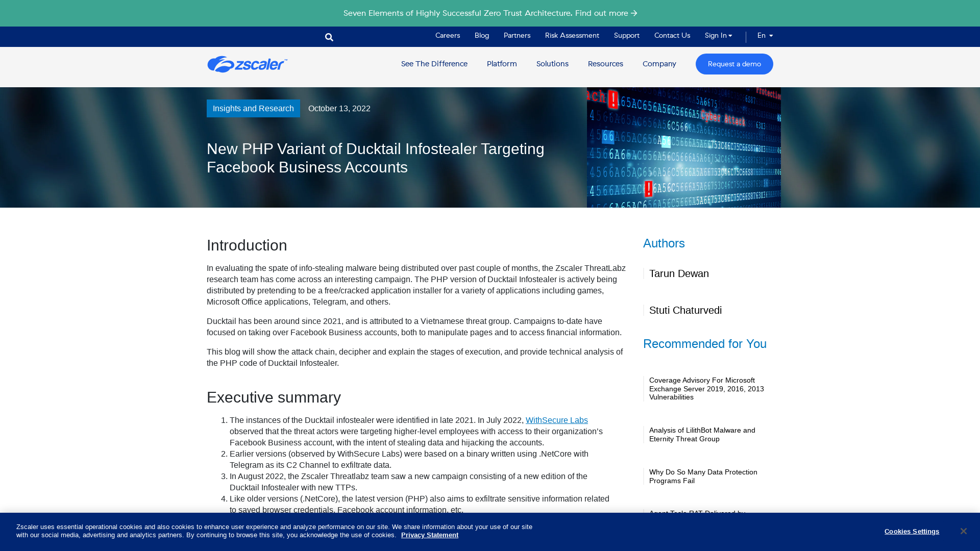Image resolution: width=980 pixels, height=551 pixels.
Task: Open Stuti Chaturvedi's author page
Action: pos(685,310)
